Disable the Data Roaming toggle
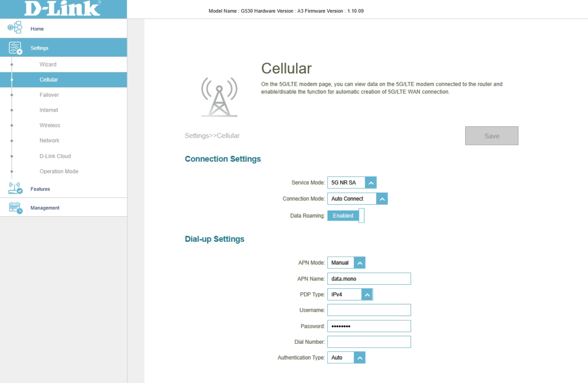The image size is (588, 383). coord(346,216)
